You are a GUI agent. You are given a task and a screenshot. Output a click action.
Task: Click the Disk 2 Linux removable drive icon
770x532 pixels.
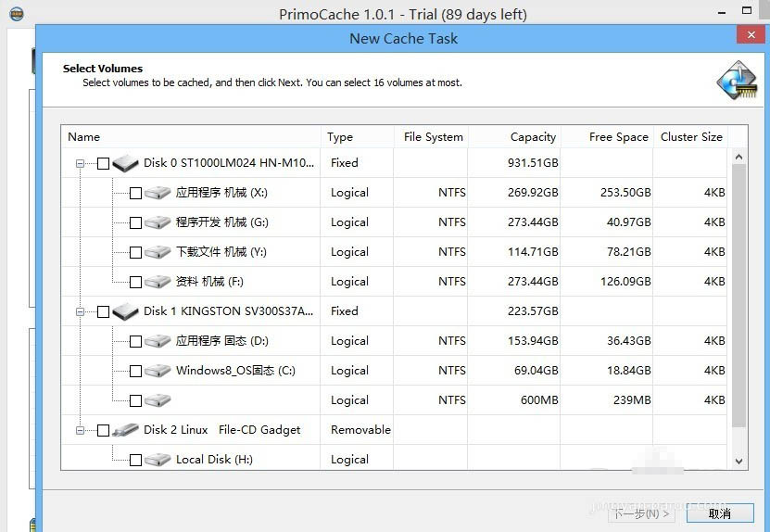click(125, 430)
